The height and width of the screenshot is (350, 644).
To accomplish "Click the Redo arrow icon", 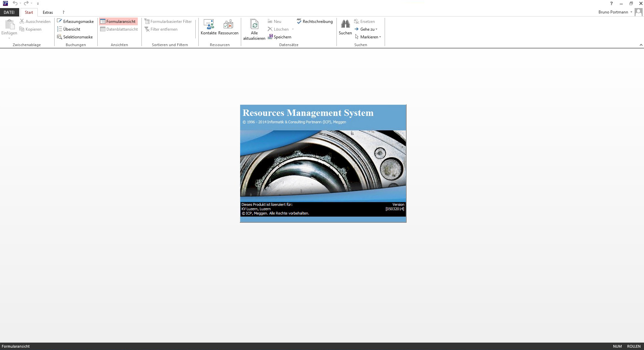I will (26, 3).
